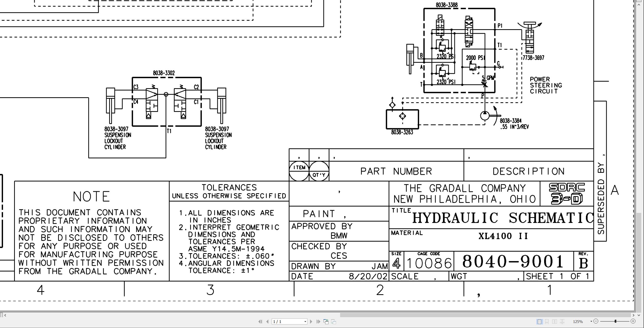Select single page layout

click(x=539, y=322)
